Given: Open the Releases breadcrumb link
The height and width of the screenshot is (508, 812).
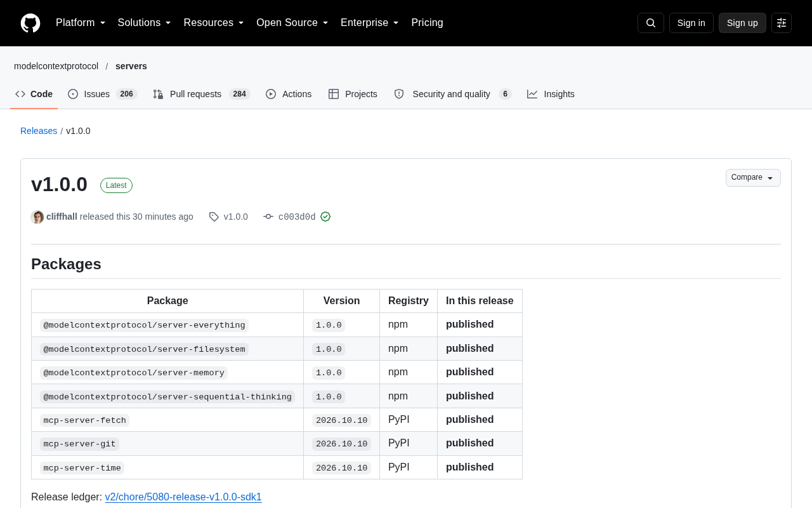Looking at the screenshot, I should point(39,131).
